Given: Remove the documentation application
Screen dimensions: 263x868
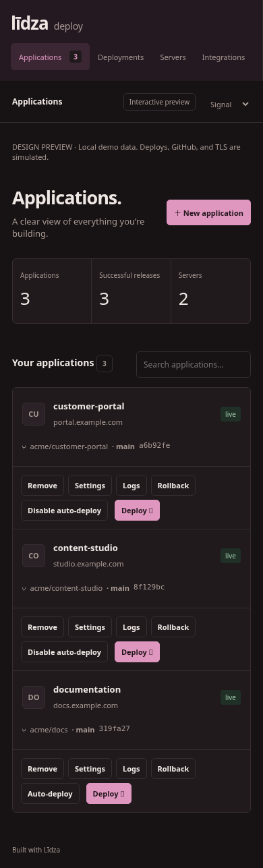Looking at the screenshot, I should [x=42, y=769].
